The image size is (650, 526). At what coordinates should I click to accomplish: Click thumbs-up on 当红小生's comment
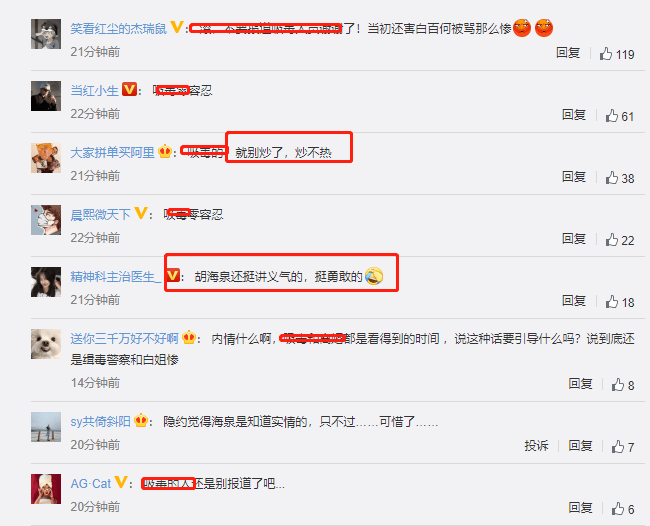[x=612, y=116]
